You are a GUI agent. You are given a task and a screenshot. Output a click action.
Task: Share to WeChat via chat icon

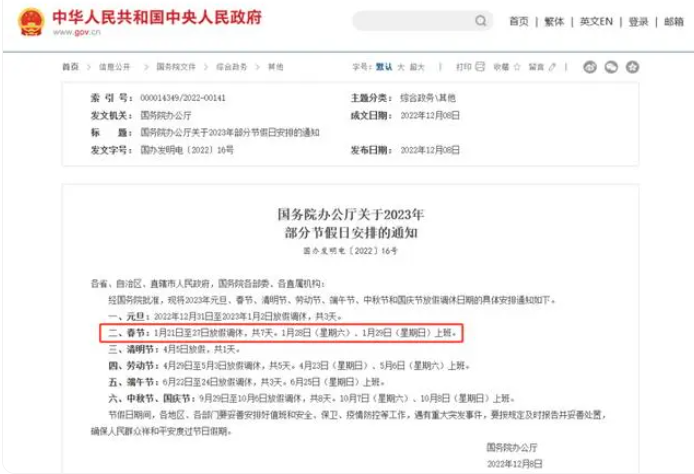click(610, 67)
